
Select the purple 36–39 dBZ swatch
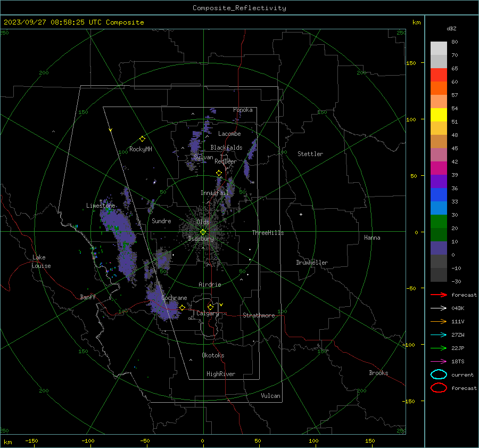coord(439,182)
